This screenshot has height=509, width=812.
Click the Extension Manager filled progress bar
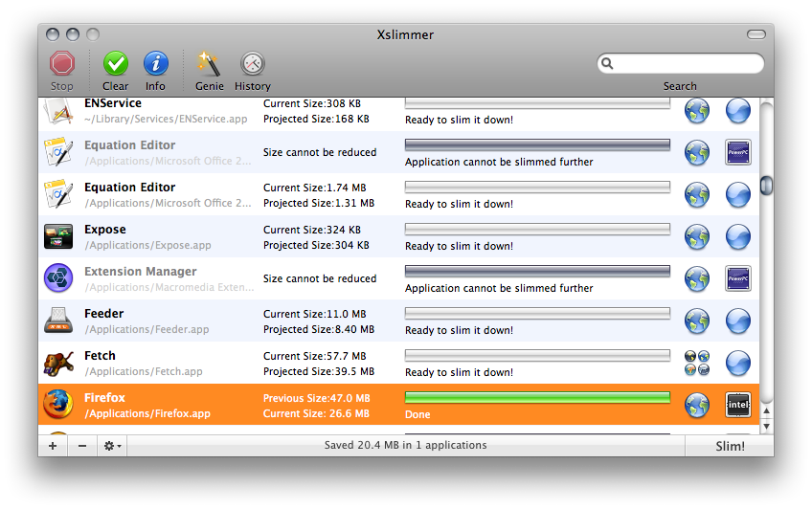coord(537,271)
